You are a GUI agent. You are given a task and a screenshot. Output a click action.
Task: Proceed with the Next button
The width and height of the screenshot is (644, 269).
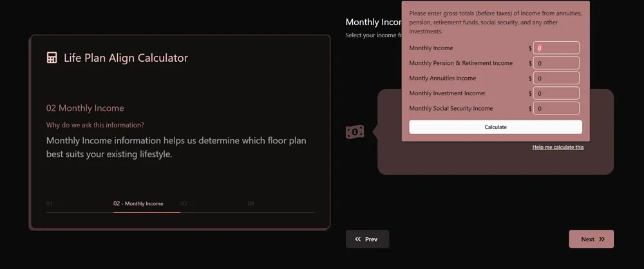(591, 239)
